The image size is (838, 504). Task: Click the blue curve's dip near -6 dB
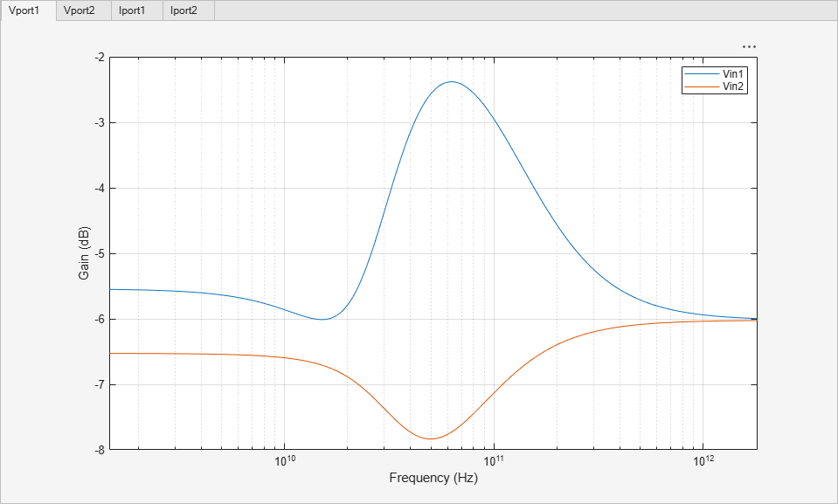(x=322, y=319)
